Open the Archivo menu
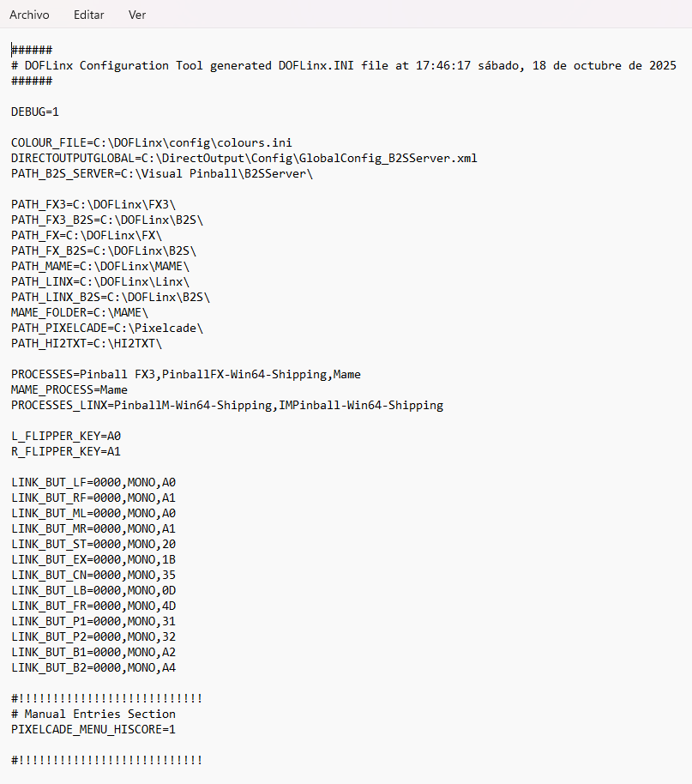 click(29, 15)
